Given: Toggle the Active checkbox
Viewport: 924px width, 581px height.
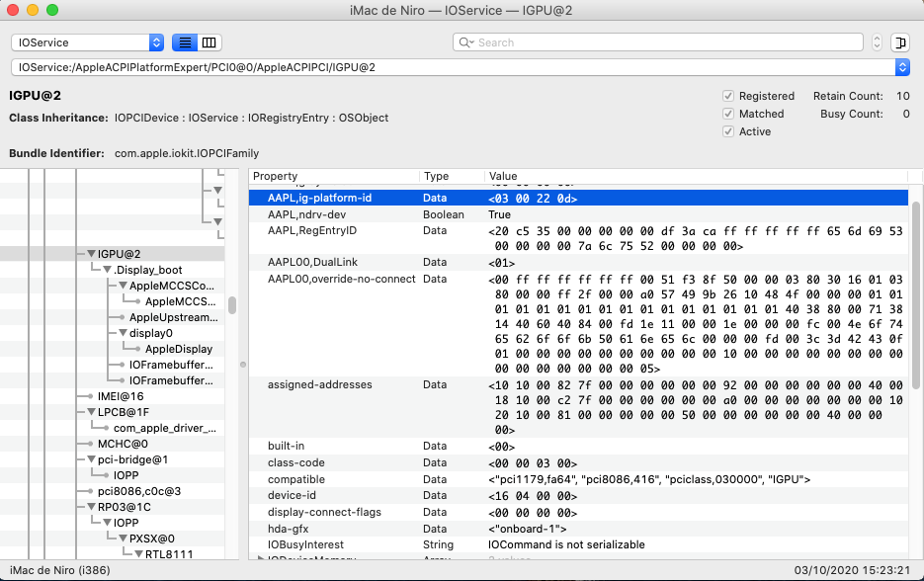Looking at the screenshot, I should coord(728,131).
